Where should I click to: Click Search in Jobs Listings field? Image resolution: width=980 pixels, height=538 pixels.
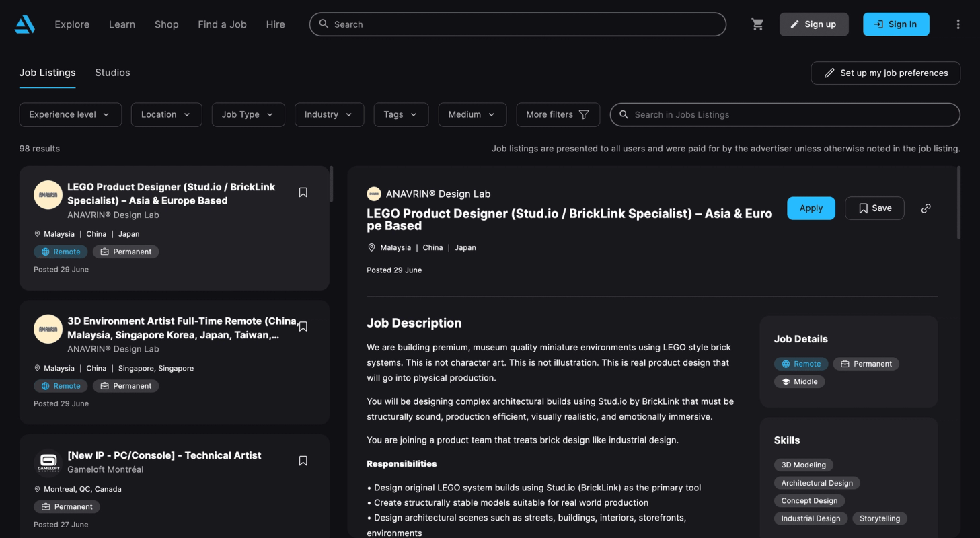point(785,114)
